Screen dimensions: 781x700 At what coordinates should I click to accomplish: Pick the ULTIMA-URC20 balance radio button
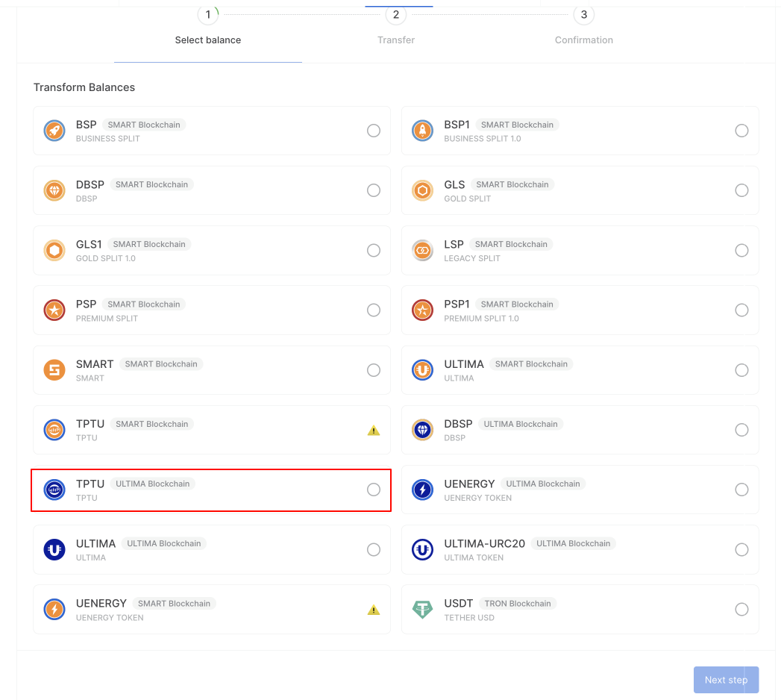point(741,550)
